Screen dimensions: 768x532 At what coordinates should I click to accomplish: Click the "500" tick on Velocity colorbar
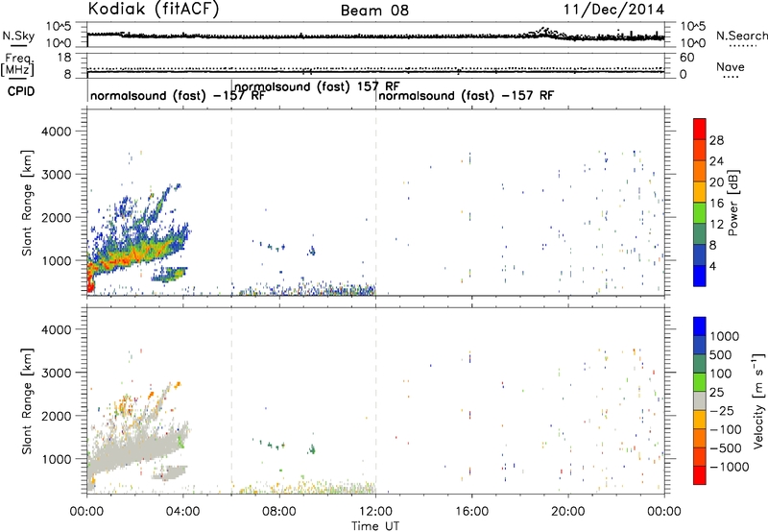[x=721, y=354]
